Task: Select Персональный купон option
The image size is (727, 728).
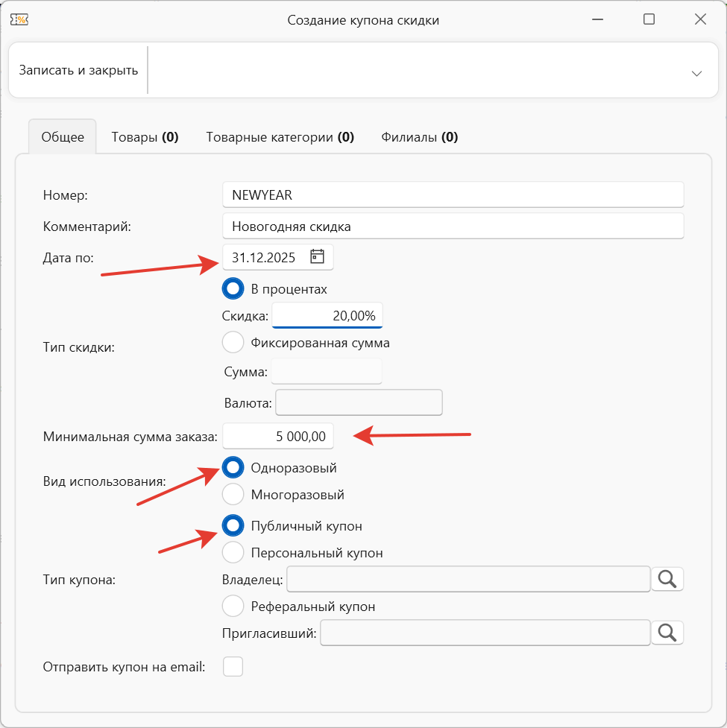Action: [x=233, y=552]
